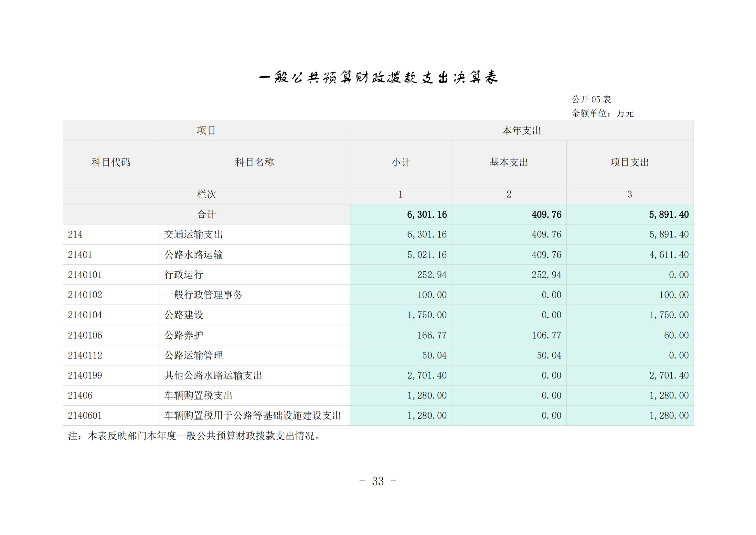Select the 合计 row label
Screen dimensions: 756x535
(x=207, y=214)
